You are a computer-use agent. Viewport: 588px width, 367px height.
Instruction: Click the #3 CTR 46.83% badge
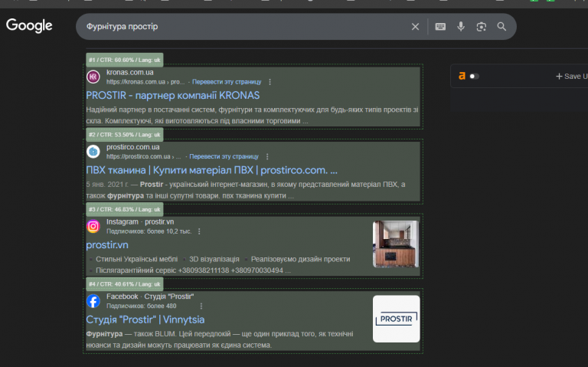click(125, 209)
